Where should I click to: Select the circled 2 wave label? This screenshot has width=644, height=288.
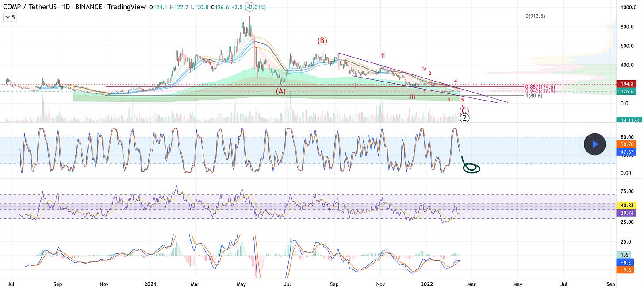coord(464,118)
